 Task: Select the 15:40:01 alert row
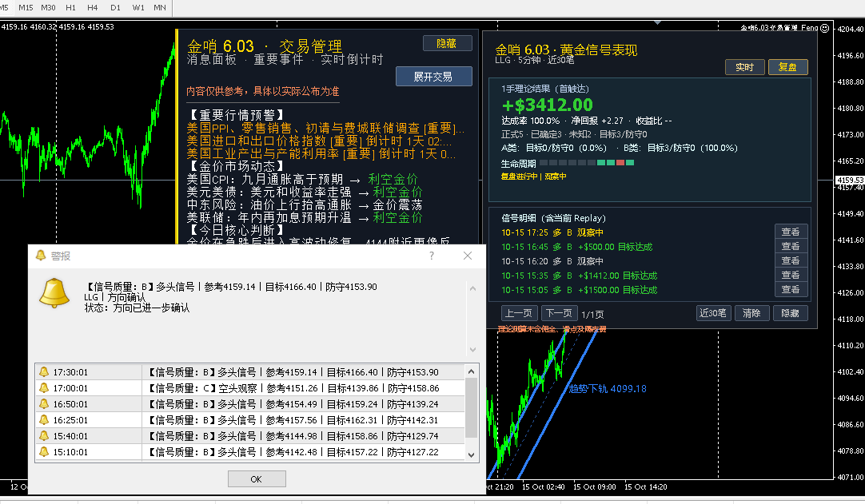250,436
